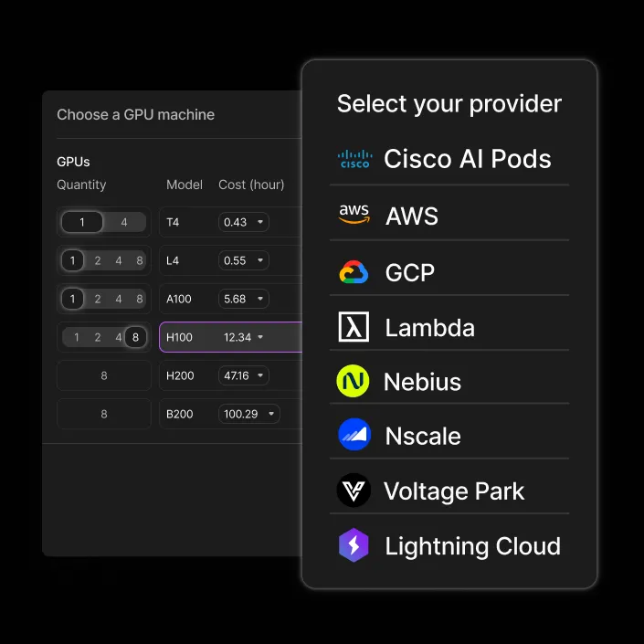Set H100 quantity to 1
The image size is (644, 644).
click(x=77, y=337)
